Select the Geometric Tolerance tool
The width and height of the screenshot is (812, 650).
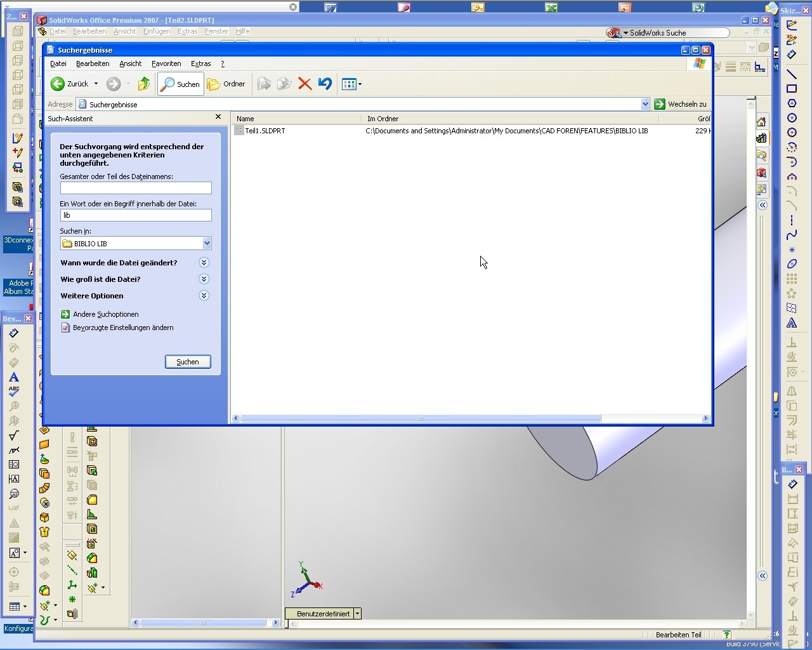[14, 465]
